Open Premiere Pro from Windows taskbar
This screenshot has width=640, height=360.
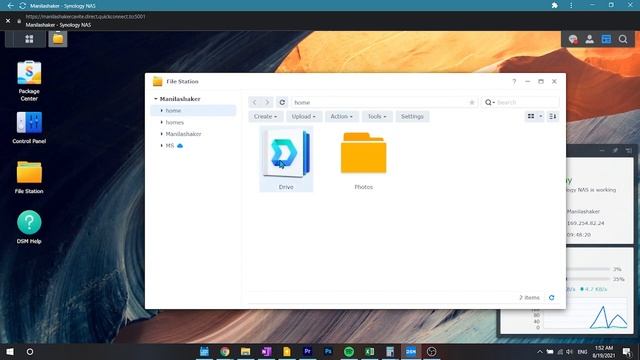point(307,351)
